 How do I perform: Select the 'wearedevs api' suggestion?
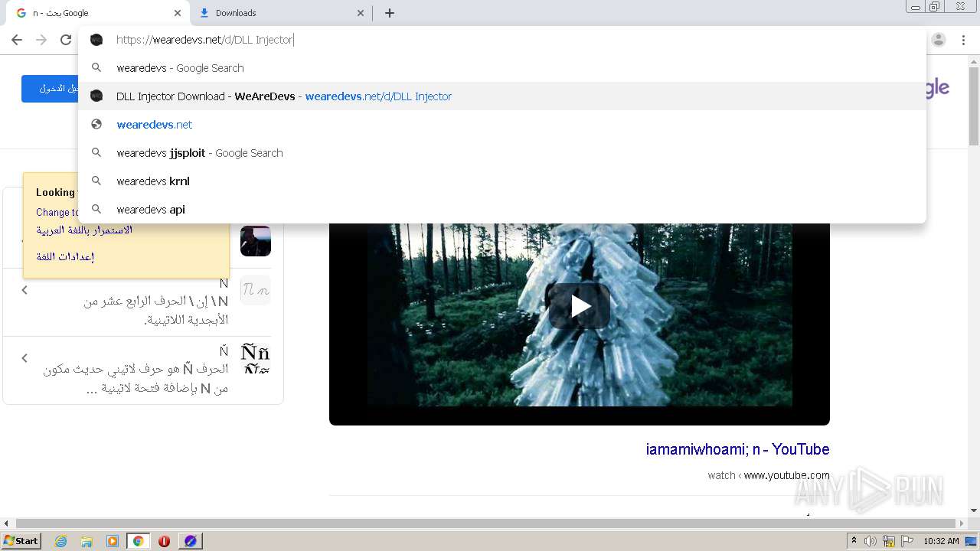(x=502, y=210)
